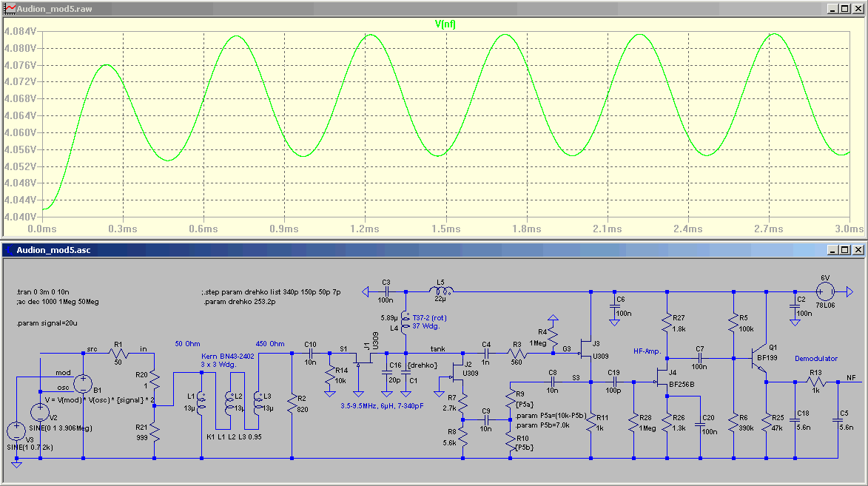This screenshot has width=868, height=486.
Task: Select the C19 100p capacitor symbol
Action: 614,382
